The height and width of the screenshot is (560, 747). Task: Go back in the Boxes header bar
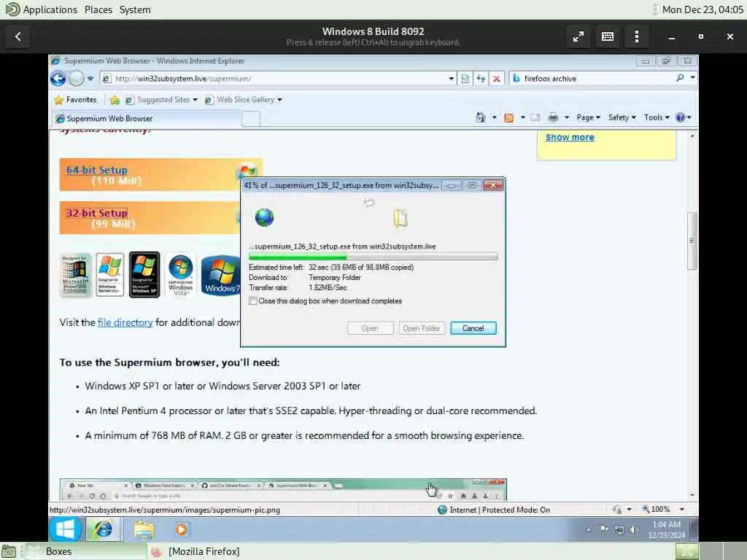point(18,36)
